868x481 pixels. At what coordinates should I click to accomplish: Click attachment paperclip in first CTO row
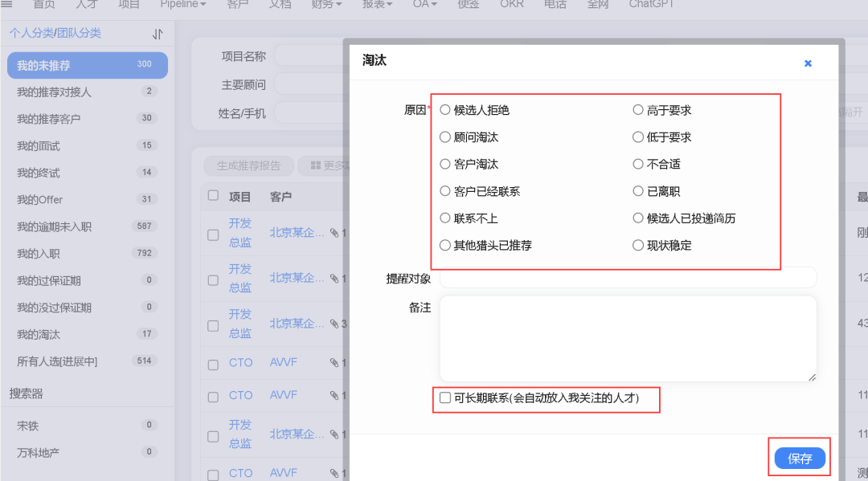334,363
